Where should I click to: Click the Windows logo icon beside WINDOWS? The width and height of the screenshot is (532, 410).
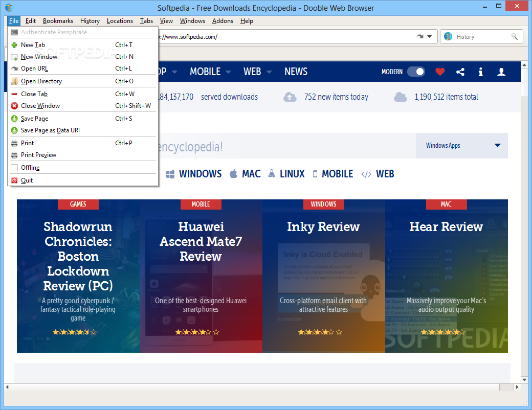click(170, 174)
